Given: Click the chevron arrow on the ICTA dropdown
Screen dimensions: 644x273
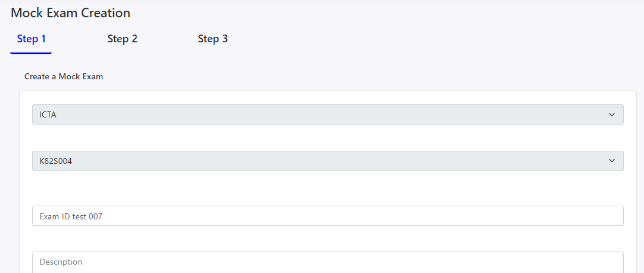Looking at the screenshot, I should coord(612,114).
